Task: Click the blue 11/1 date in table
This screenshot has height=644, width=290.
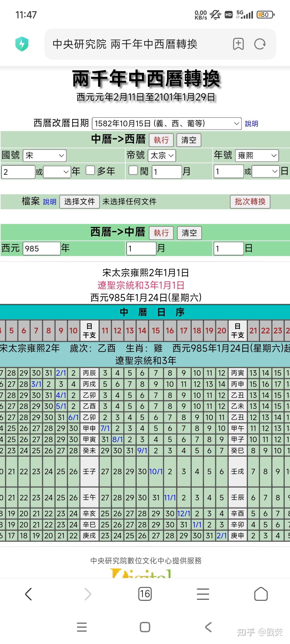Action: coord(170,497)
